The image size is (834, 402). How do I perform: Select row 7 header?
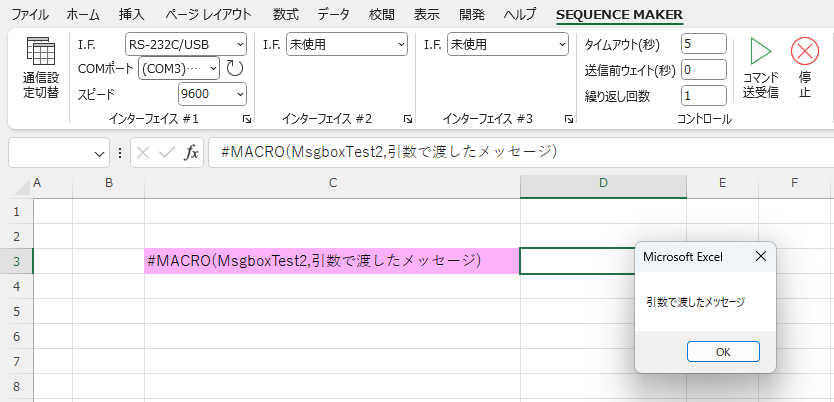pyautogui.click(x=16, y=361)
